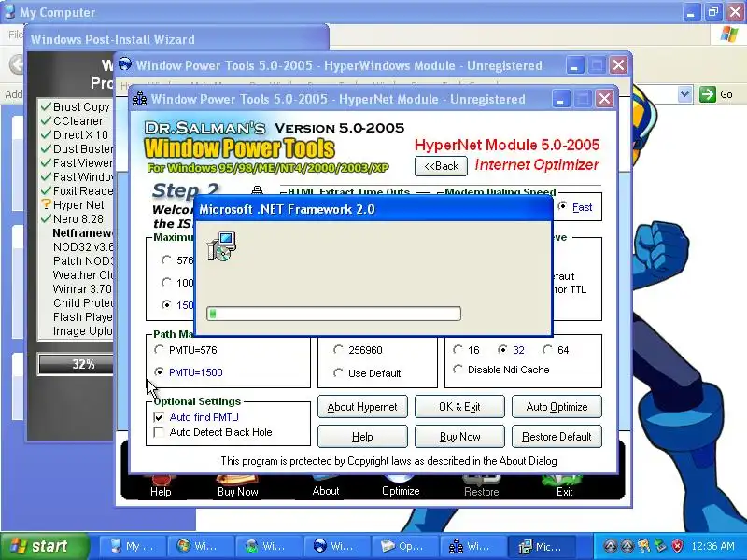Click the first gray tray icon
Screen dimensions: 747x560
tap(611, 546)
